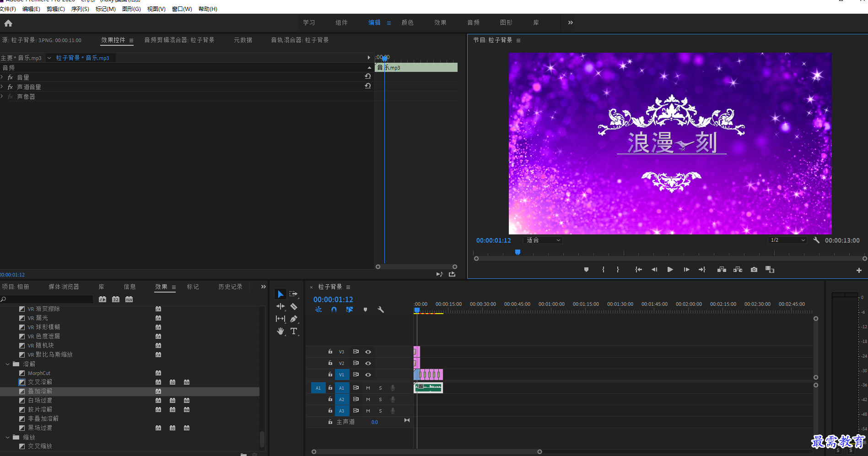The image size is (868, 456).
Task: Step back one frame
Action: [654, 270]
